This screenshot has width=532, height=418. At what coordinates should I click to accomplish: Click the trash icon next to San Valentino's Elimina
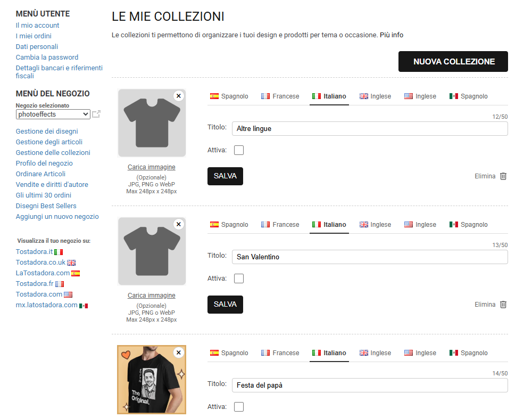tap(503, 304)
